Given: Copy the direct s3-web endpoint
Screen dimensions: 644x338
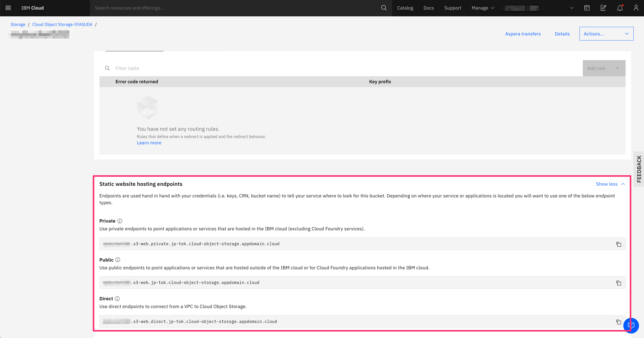Looking at the screenshot, I should [619, 322].
